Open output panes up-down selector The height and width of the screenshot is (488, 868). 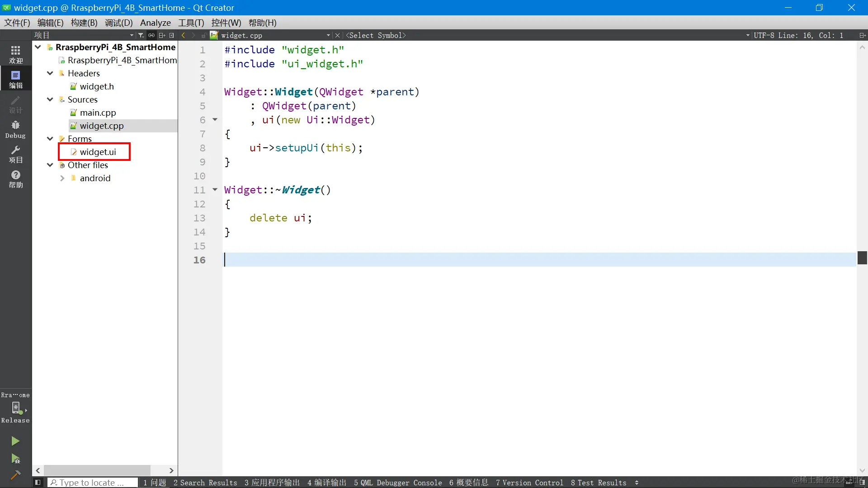point(637,483)
